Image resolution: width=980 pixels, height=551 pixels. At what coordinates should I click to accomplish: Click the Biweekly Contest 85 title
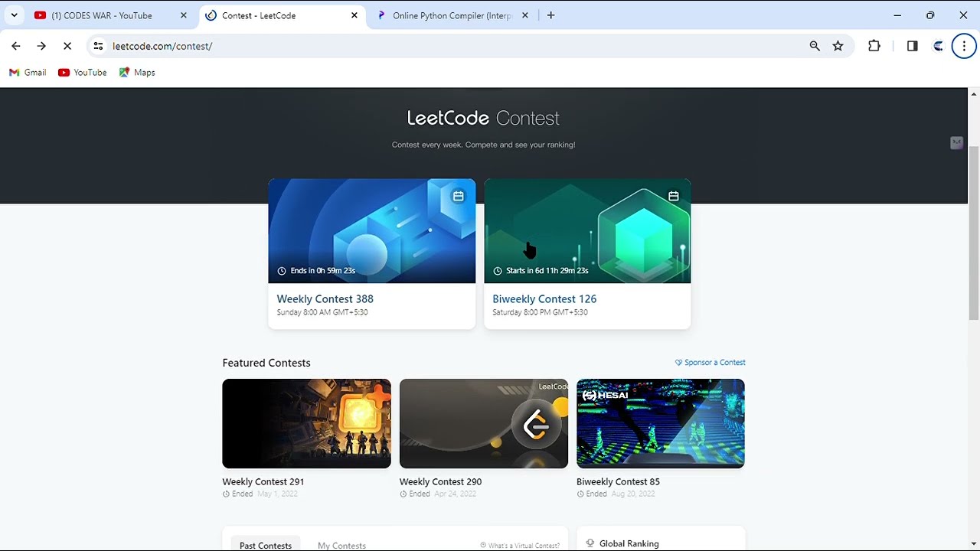[618, 481]
